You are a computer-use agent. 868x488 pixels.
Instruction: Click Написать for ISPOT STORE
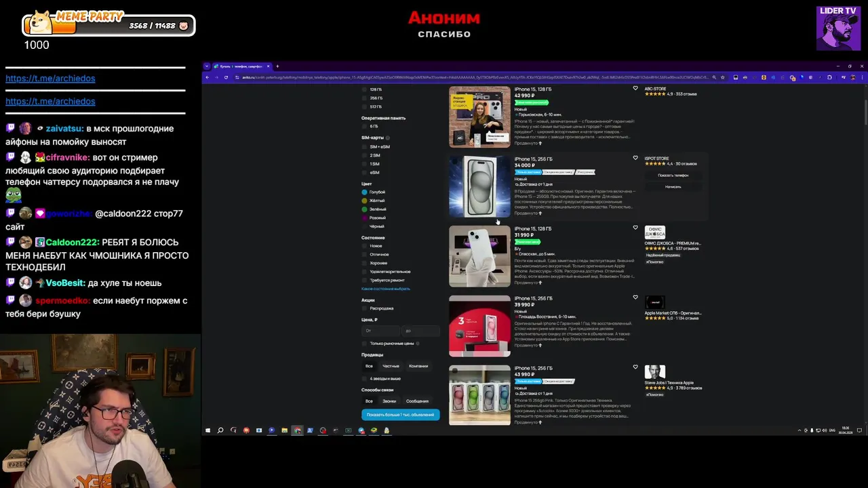[673, 187]
